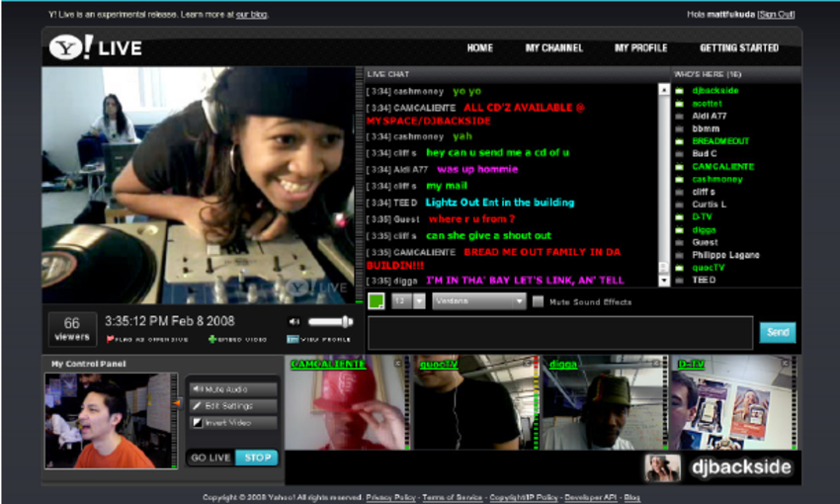Click quocTV camera icon in user list

(x=679, y=267)
